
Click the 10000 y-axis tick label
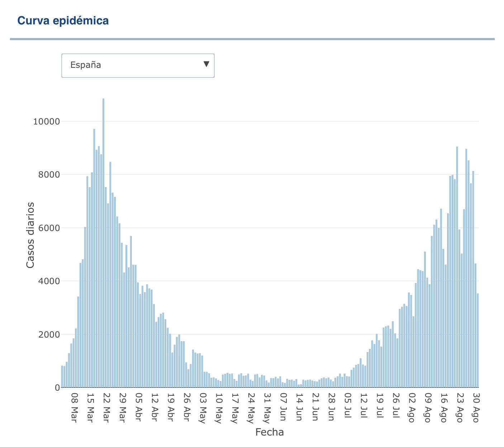pos(46,122)
